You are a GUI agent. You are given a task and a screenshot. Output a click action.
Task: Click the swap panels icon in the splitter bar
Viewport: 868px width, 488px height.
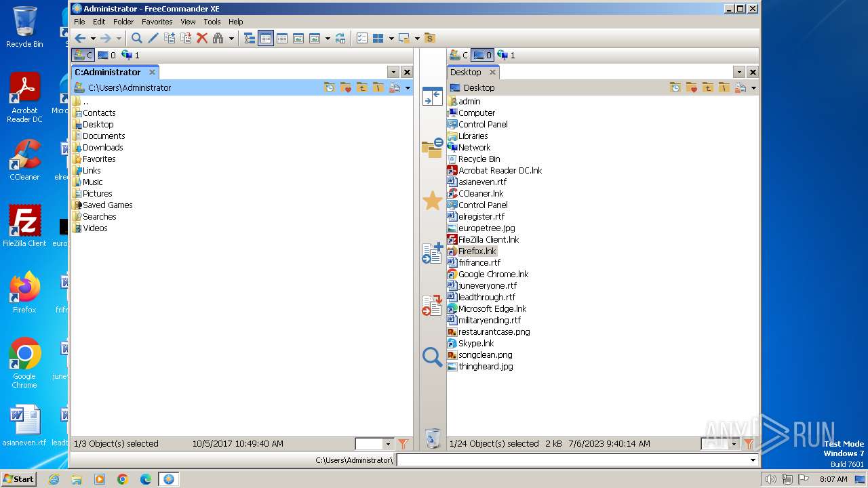(x=432, y=96)
